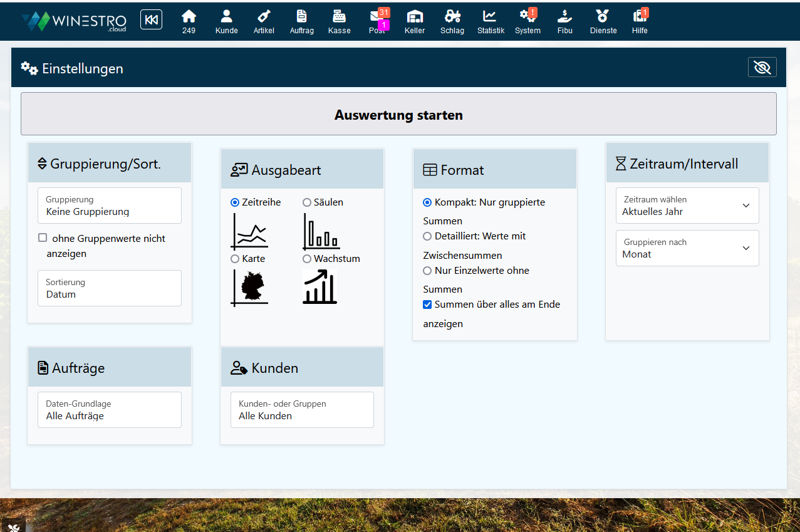This screenshot has height=532, width=800.
Task: Expand the 'Gruppieren nach' dropdown
Action: (687, 248)
